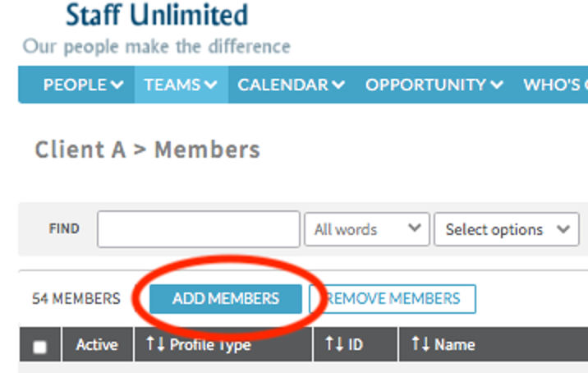Click the Name column header text

tap(454, 344)
